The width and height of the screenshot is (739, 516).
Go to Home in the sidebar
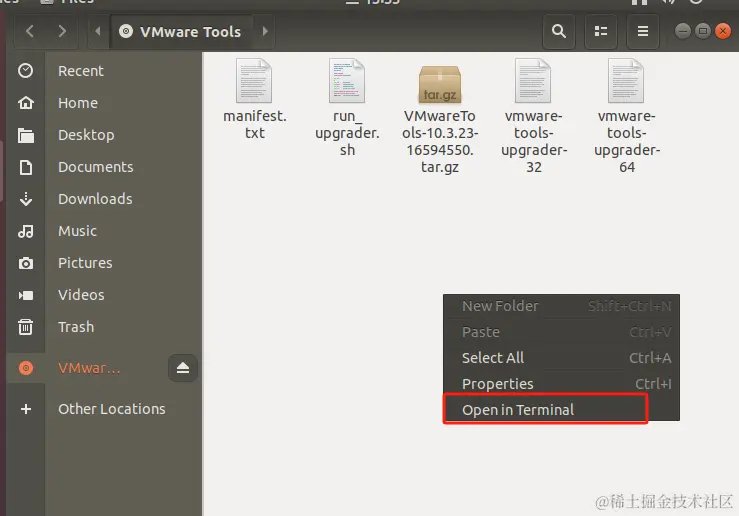coord(78,103)
